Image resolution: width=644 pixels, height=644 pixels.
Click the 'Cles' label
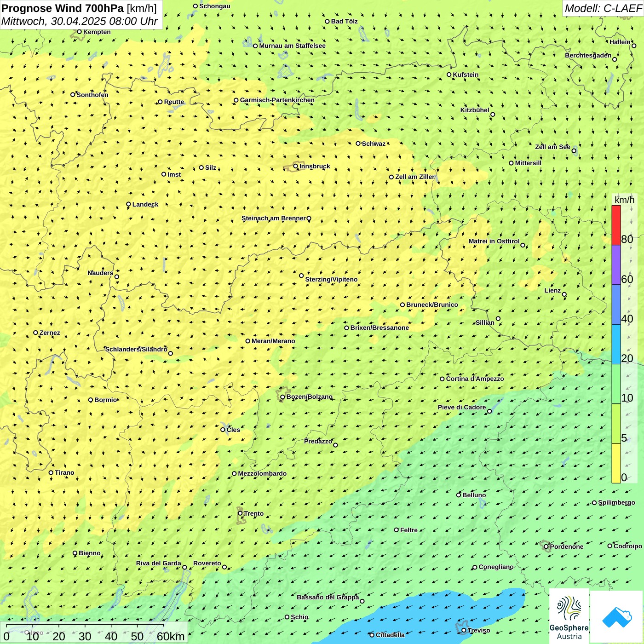click(233, 430)
